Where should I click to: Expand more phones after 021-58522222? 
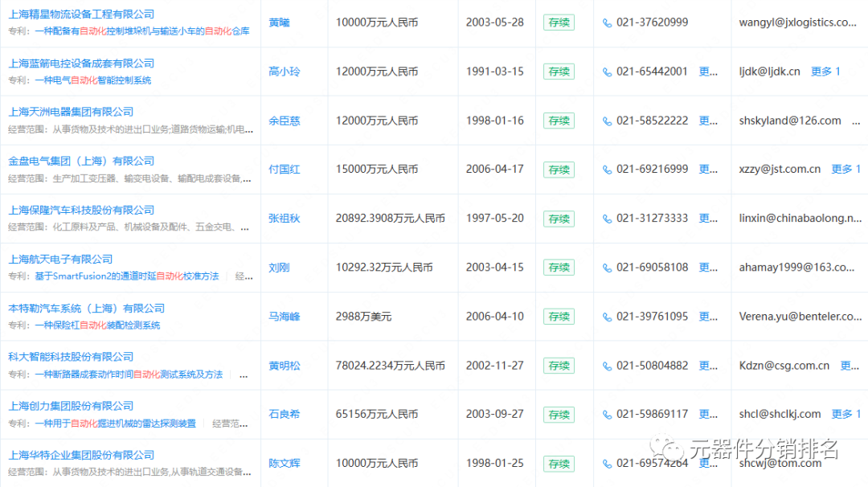[x=708, y=121]
